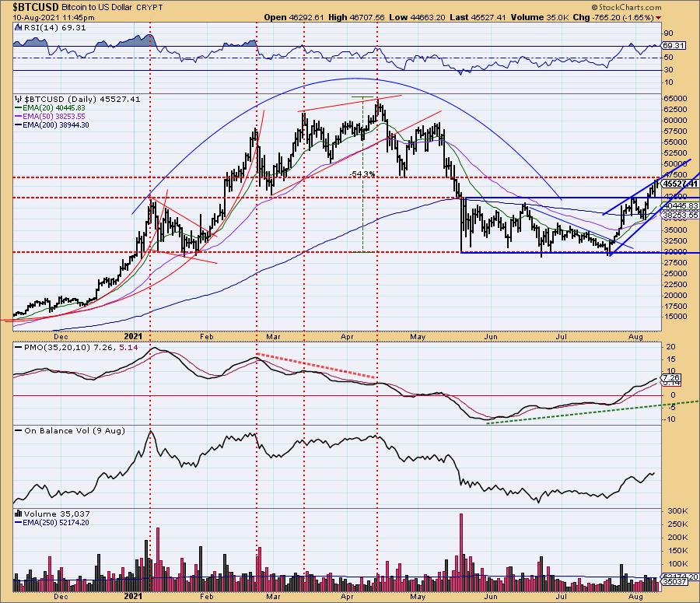Click the Volume 35,037 legend label
Image resolution: width=700 pixels, height=603 pixels.
coord(53,514)
